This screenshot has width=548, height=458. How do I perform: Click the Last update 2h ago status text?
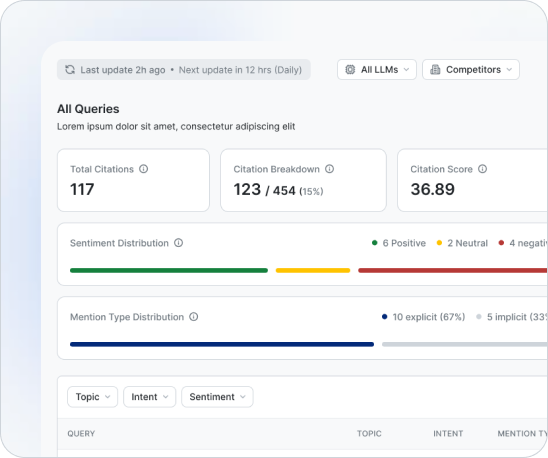(123, 70)
